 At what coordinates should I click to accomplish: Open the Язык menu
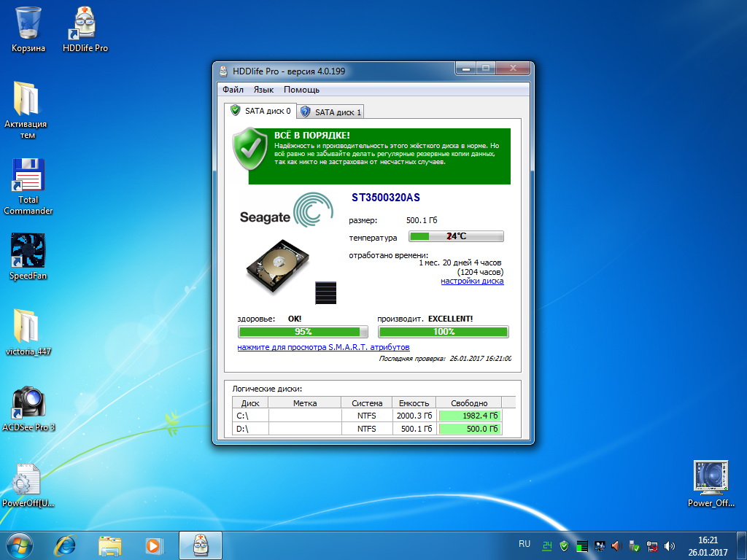tap(263, 90)
